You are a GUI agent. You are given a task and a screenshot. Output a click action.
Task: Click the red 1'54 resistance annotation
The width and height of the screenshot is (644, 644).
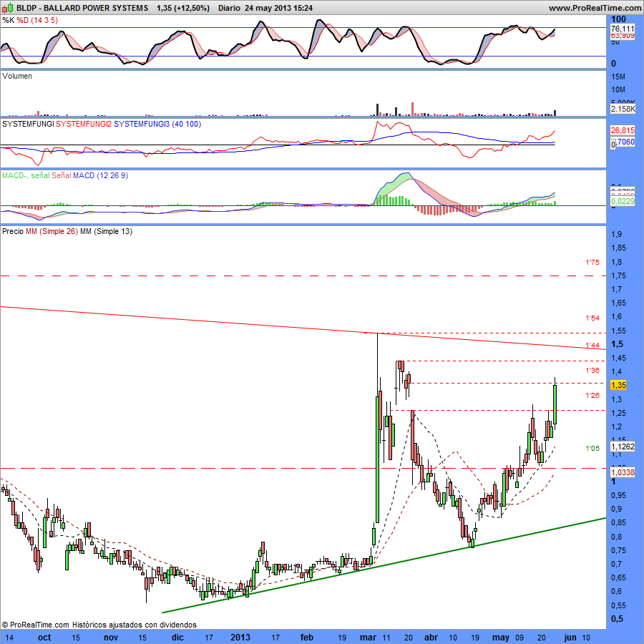tap(592, 318)
